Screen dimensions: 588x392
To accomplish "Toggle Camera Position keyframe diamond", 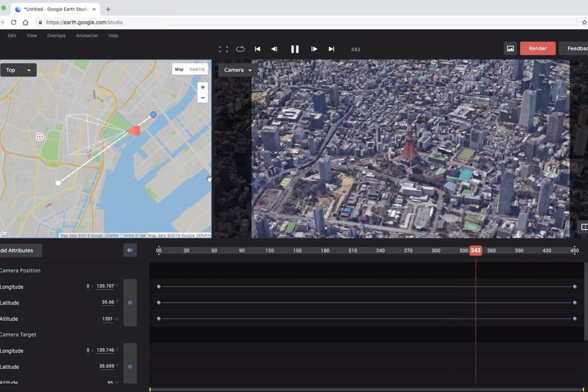I will (130, 302).
